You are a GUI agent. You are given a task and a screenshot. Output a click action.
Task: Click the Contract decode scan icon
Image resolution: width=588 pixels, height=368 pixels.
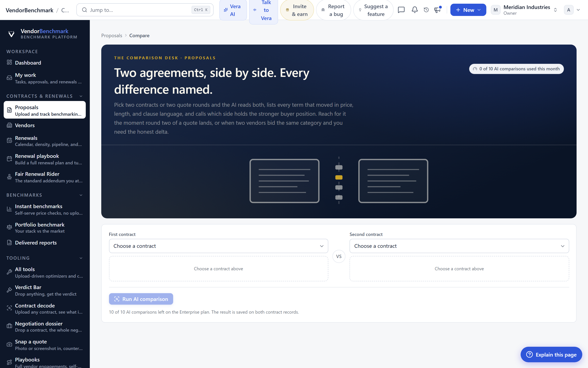point(9,308)
